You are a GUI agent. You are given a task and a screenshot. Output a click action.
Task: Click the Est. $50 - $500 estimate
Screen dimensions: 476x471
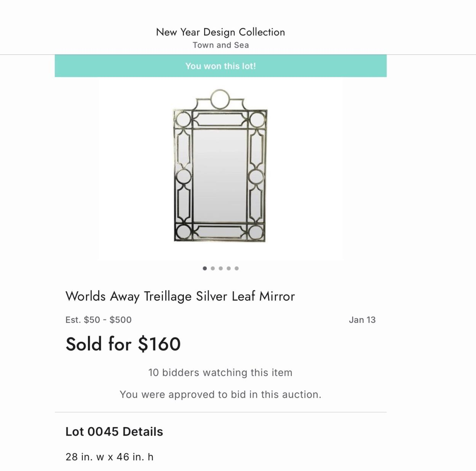pyautogui.click(x=98, y=320)
